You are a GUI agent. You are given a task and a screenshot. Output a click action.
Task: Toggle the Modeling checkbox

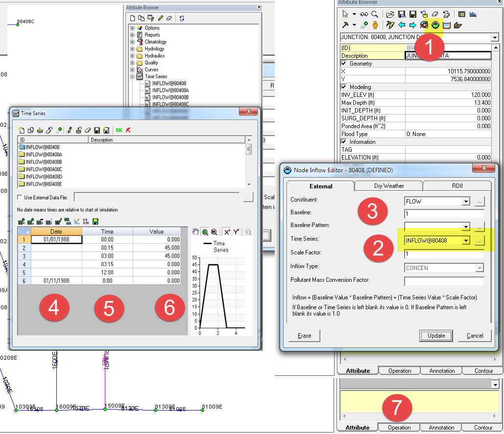(x=343, y=87)
